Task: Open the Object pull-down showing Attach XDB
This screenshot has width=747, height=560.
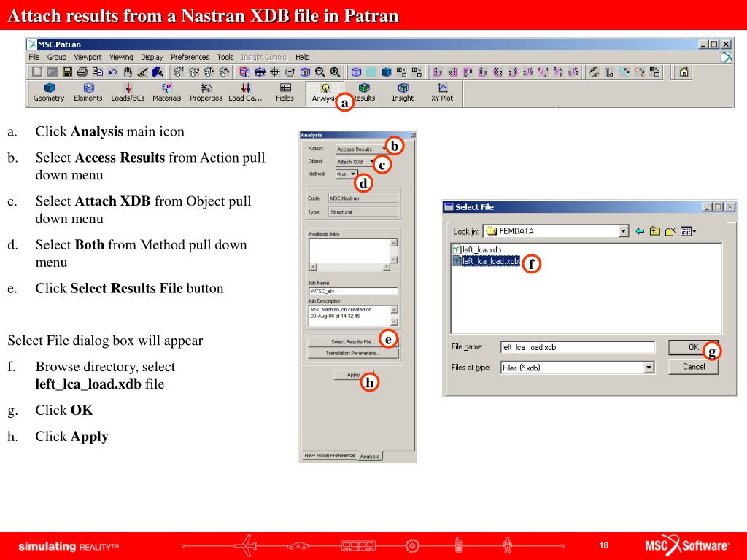Action: 355,162
